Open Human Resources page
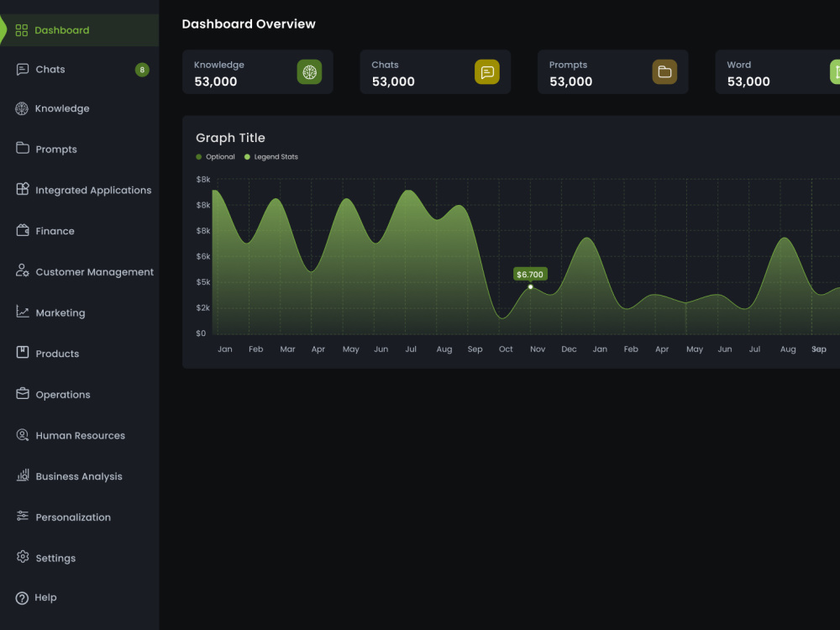The image size is (840, 630). 79,435
